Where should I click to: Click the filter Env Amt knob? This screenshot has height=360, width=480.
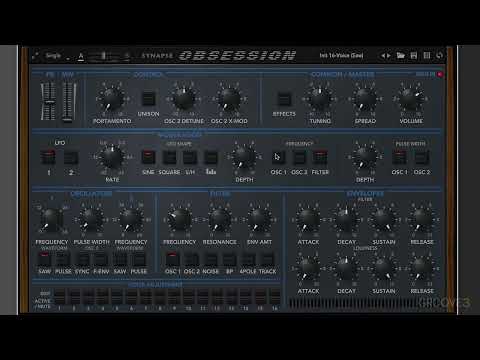tap(259, 220)
